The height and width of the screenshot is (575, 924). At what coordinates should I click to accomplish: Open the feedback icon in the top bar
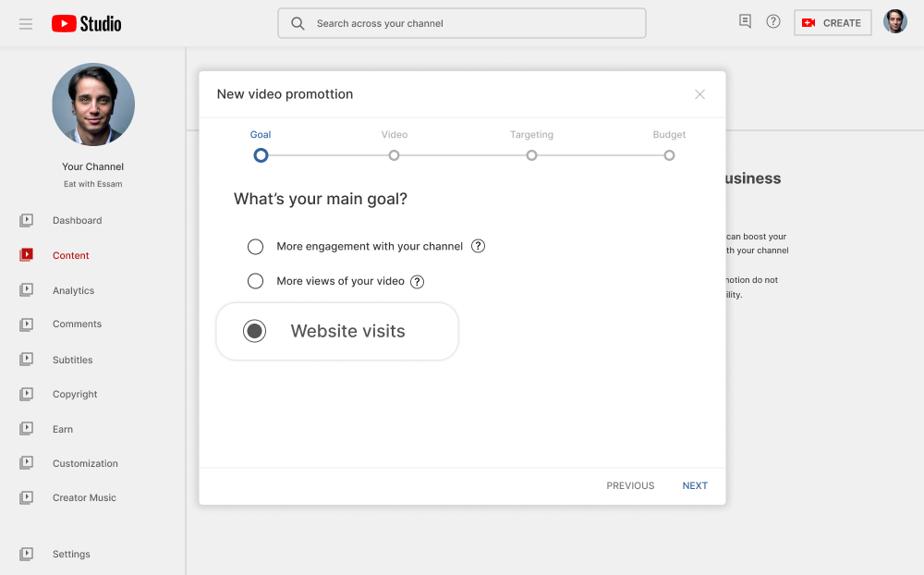click(x=745, y=20)
